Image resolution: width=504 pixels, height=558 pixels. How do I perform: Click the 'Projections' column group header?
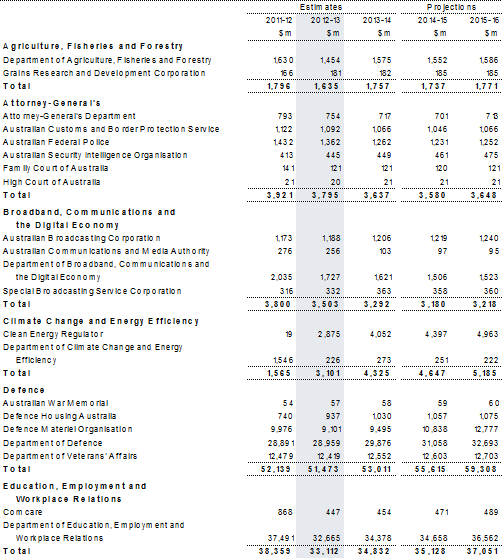pos(451,7)
